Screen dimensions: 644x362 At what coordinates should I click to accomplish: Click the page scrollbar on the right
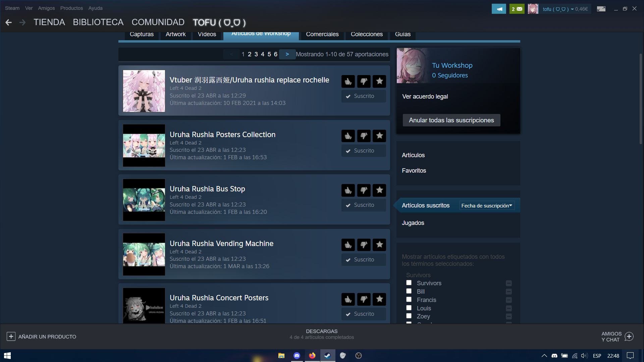pos(641,99)
